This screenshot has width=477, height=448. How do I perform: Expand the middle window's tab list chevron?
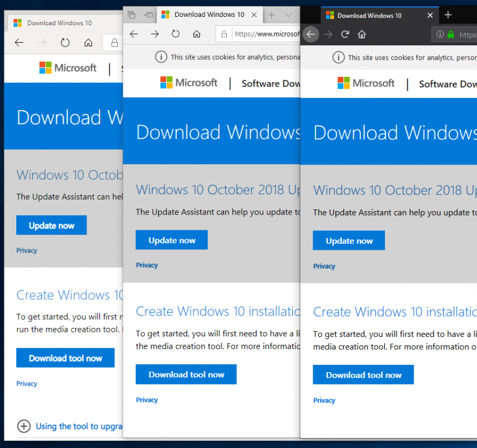click(x=288, y=15)
